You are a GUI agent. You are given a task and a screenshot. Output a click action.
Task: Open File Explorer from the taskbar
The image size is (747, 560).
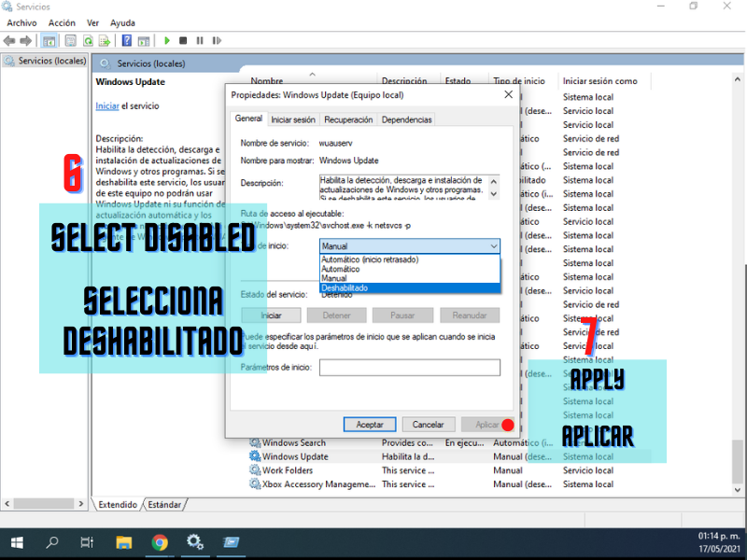124,542
